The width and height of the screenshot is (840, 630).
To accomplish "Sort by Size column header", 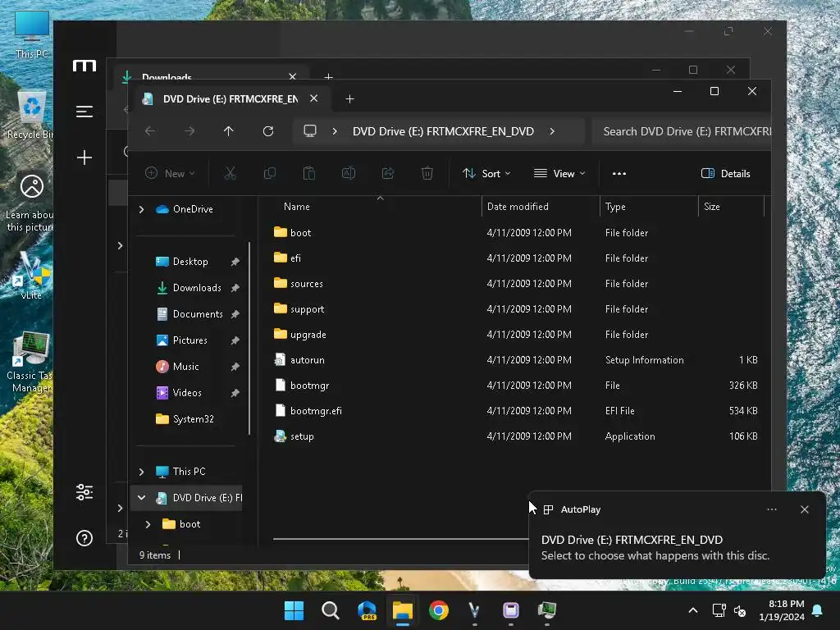I will coord(712,207).
